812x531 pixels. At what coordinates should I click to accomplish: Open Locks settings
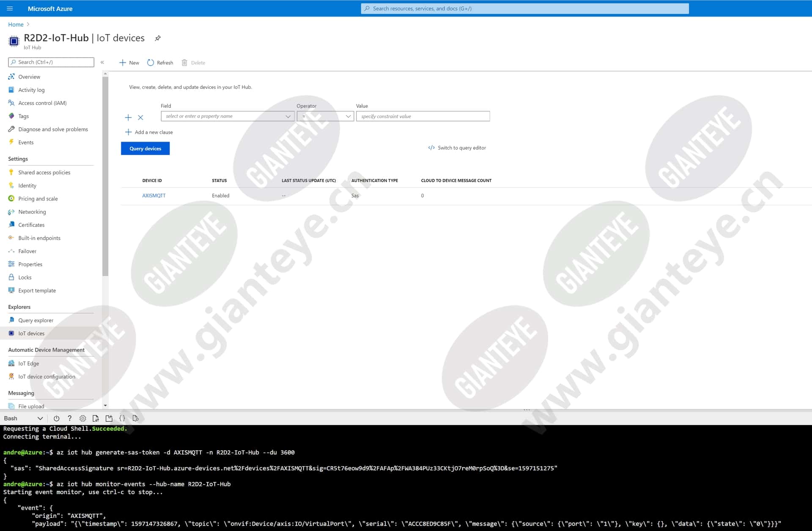[25, 277]
